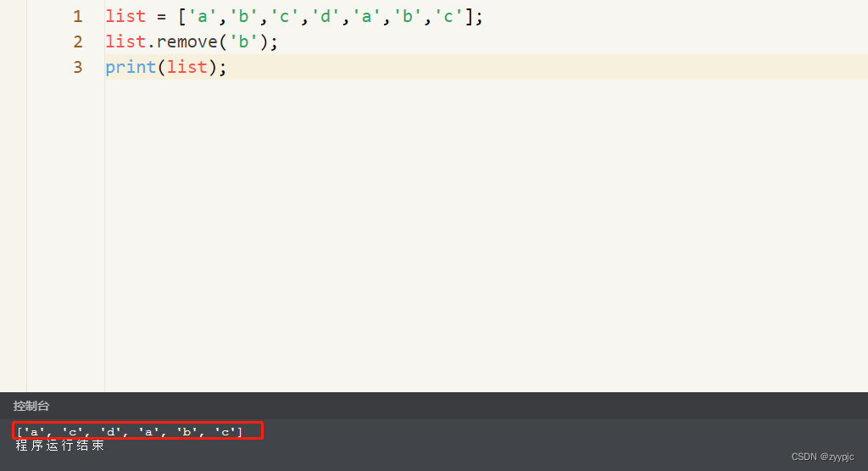Click line number 1 in the gutter
This screenshot has width=868, height=471.
pyautogui.click(x=78, y=17)
